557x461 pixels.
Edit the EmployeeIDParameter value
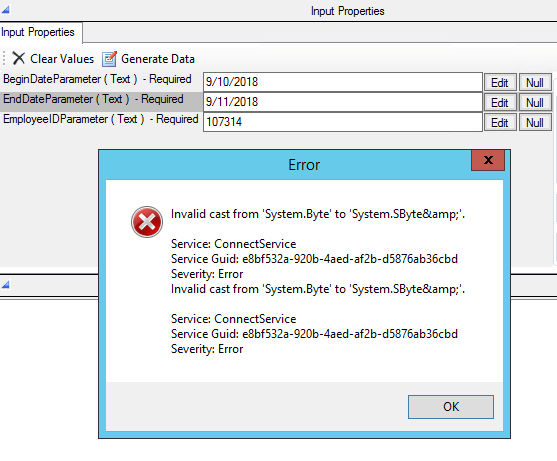(500, 123)
